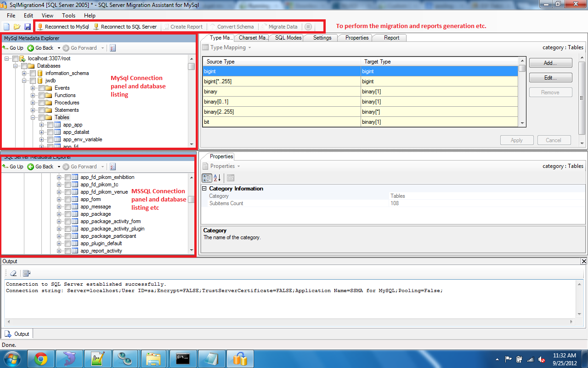Click the Save Project disk icon
This screenshot has width=588, height=368.
(x=28, y=27)
